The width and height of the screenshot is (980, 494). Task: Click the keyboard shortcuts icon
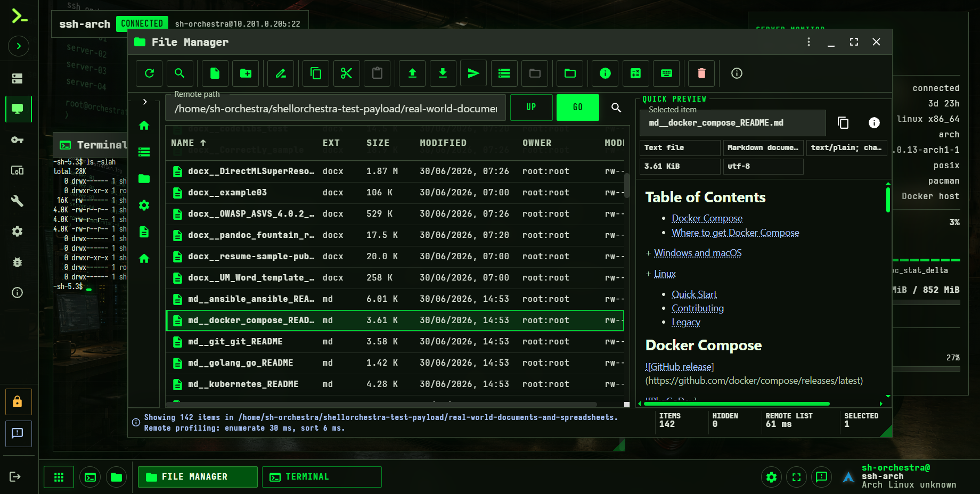666,73
